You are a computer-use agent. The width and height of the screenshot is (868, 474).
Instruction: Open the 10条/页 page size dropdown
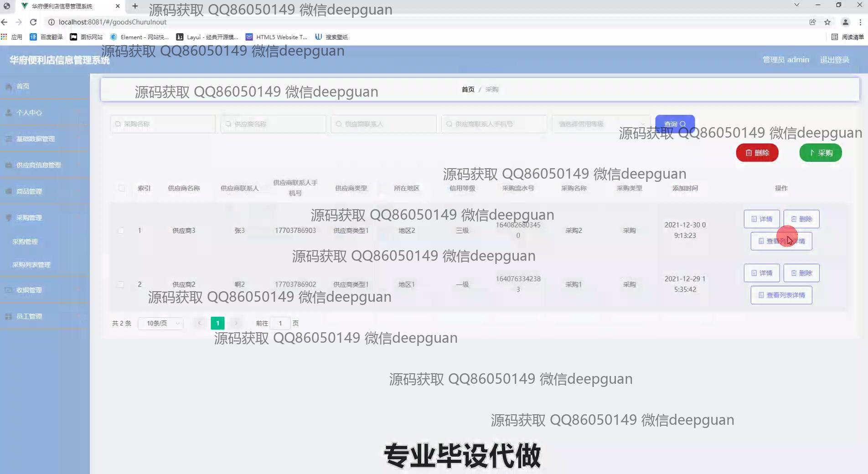[160, 323]
